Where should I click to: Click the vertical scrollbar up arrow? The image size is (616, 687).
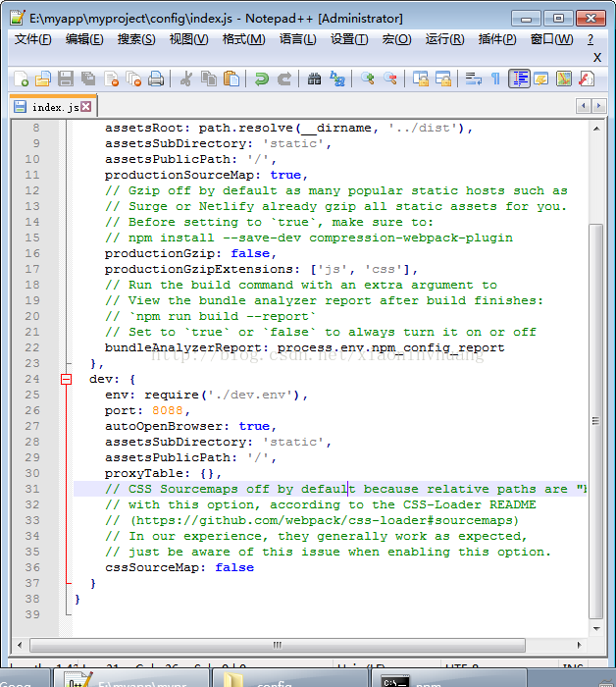pos(596,129)
